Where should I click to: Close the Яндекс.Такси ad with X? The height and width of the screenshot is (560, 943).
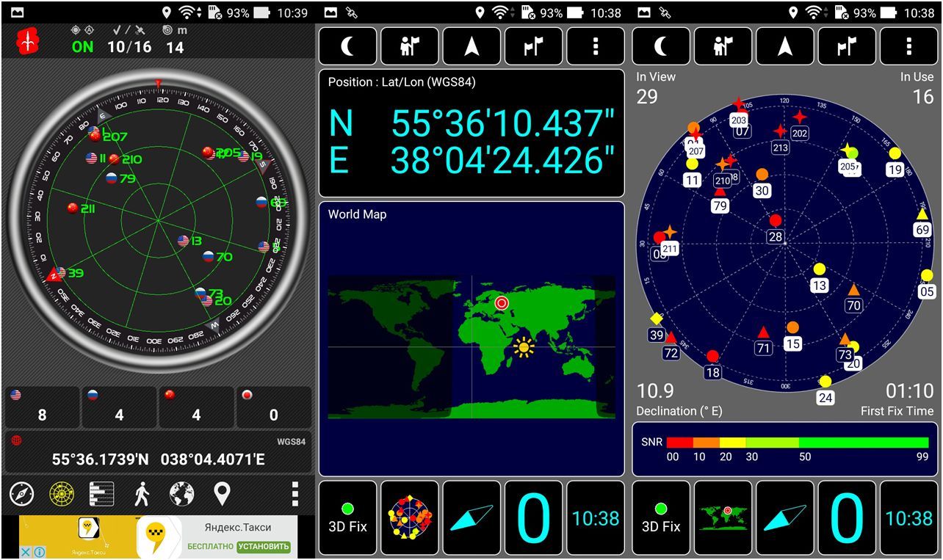click(25, 551)
